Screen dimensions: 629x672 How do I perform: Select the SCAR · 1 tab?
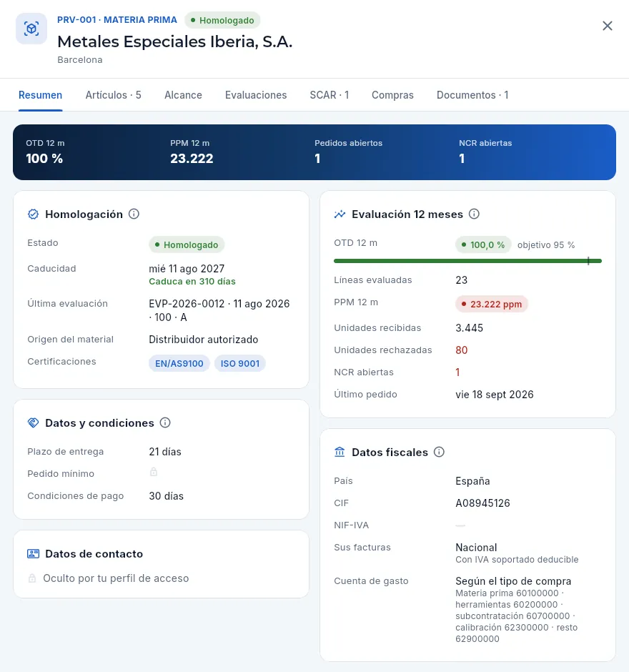[x=329, y=95]
